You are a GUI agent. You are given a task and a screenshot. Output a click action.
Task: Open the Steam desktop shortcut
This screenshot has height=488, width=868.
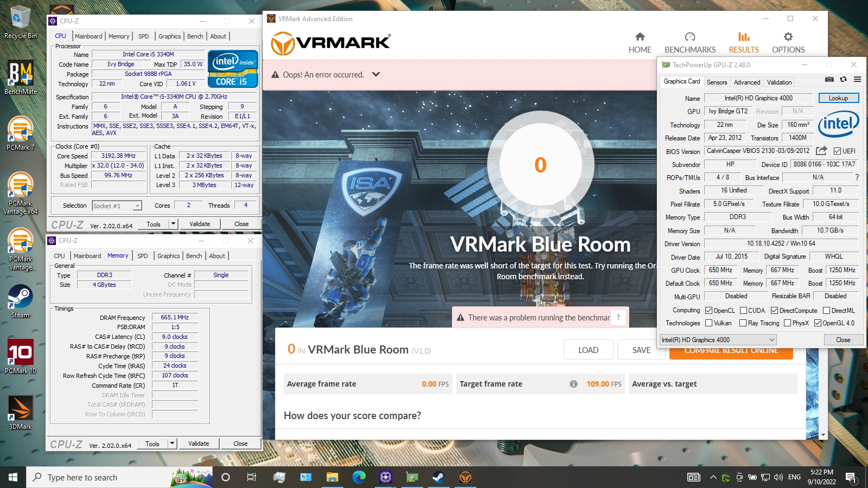click(x=21, y=301)
